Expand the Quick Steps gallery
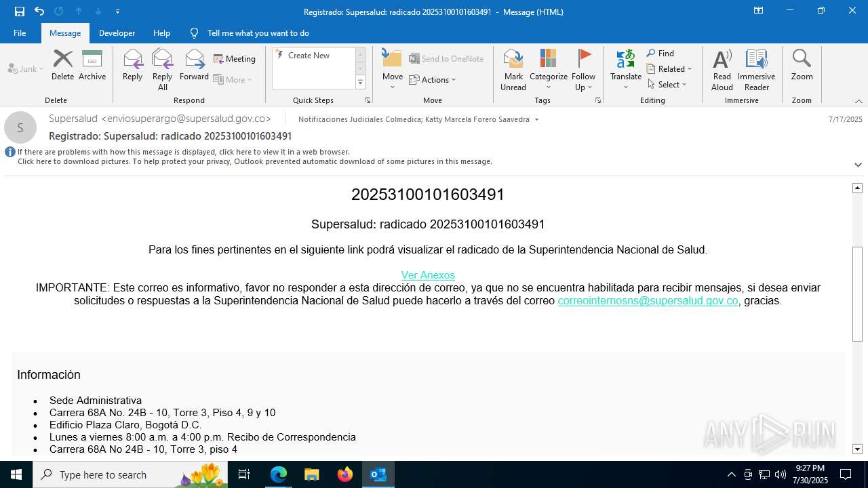This screenshot has height=488, width=868. (360, 83)
